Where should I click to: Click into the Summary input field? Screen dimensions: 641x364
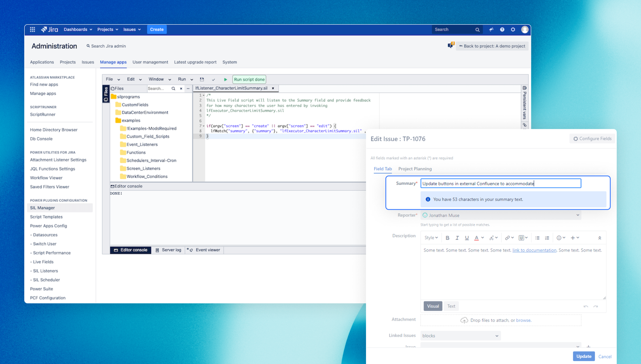[501, 184]
